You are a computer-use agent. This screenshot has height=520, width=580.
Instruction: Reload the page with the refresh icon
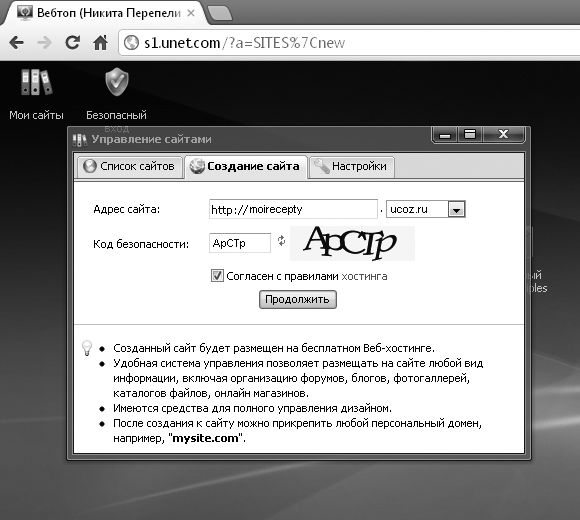click(72, 42)
